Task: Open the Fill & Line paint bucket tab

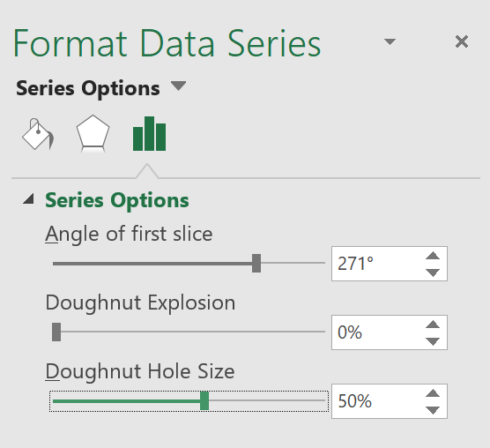Action: click(38, 134)
